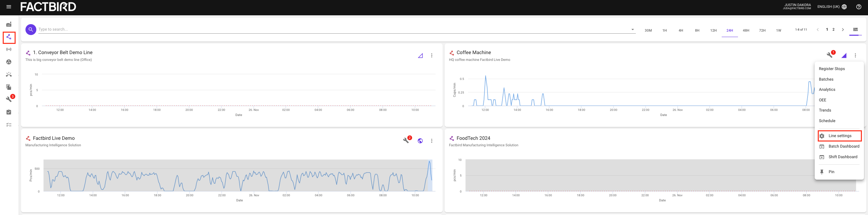
Task: Switch the dashboard grid layout view
Action: (x=855, y=30)
